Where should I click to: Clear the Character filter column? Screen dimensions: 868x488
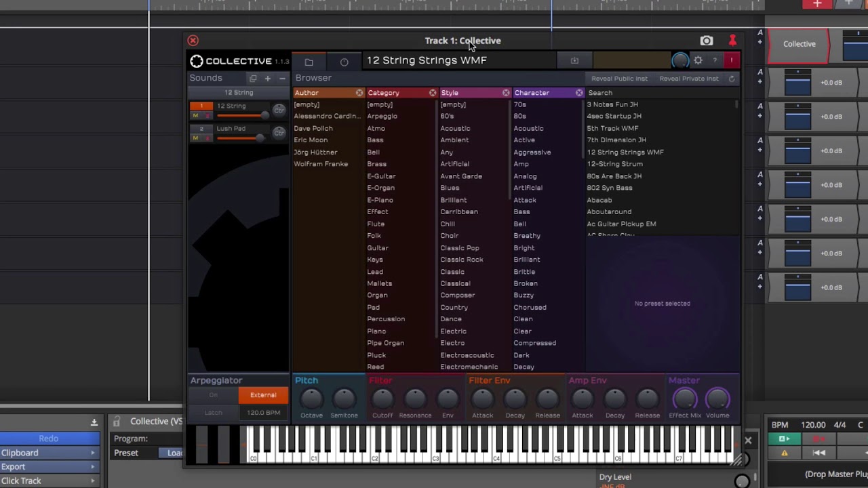tap(579, 93)
